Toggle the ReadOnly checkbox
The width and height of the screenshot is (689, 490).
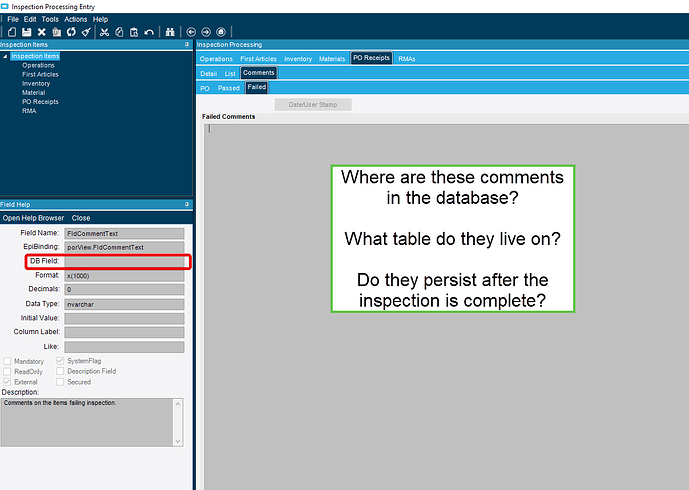tap(7, 371)
